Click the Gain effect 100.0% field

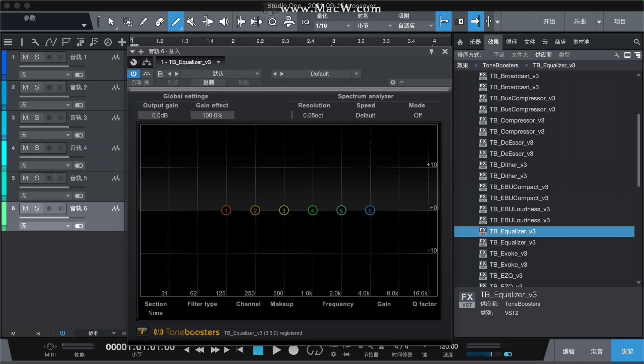coord(212,115)
